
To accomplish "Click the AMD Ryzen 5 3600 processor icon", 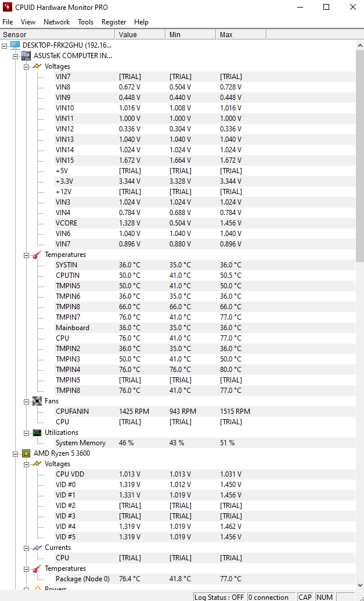I will click(26, 453).
